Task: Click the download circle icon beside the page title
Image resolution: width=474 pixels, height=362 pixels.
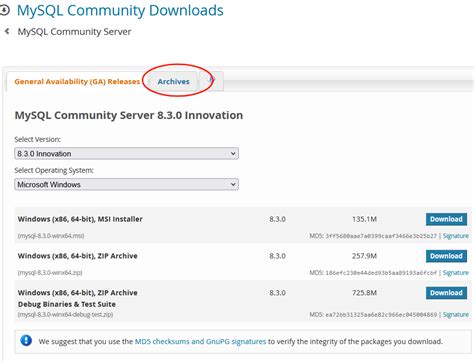Action: (x=4, y=11)
